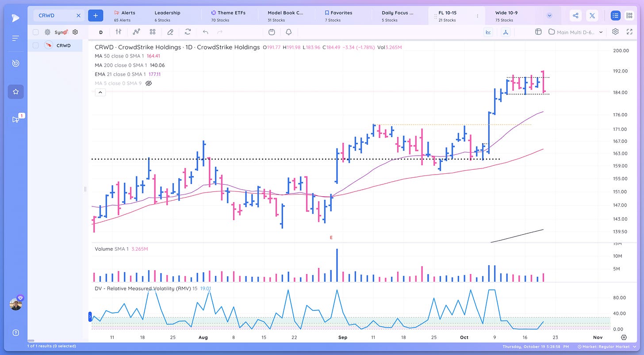Click the sidebar splitter handle

click(85, 189)
